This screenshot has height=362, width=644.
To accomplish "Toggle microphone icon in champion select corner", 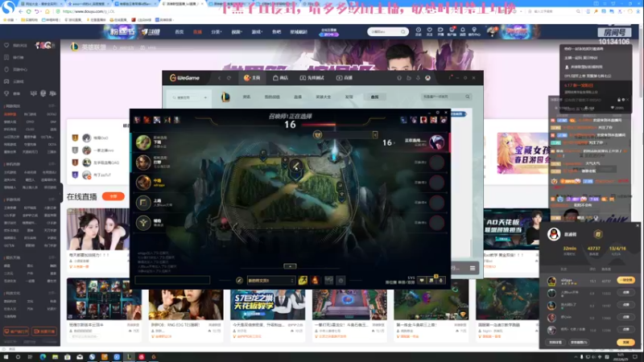I will click(x=441, y=281).
